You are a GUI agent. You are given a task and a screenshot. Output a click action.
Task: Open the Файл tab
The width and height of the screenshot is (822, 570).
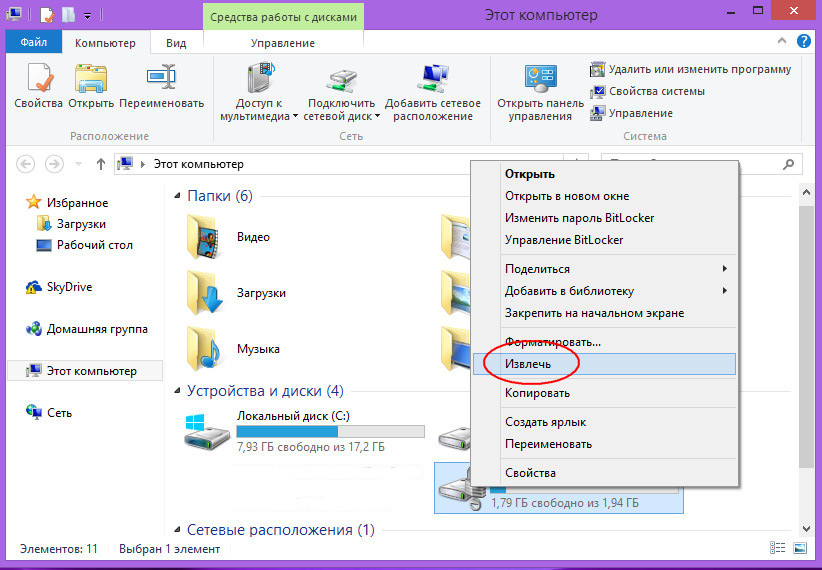click(x=34, y=42)
